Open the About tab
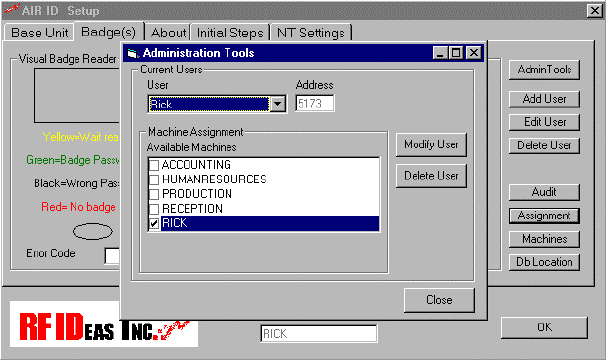The height and width of the screenshot is (360, 606). coord(169,32)
